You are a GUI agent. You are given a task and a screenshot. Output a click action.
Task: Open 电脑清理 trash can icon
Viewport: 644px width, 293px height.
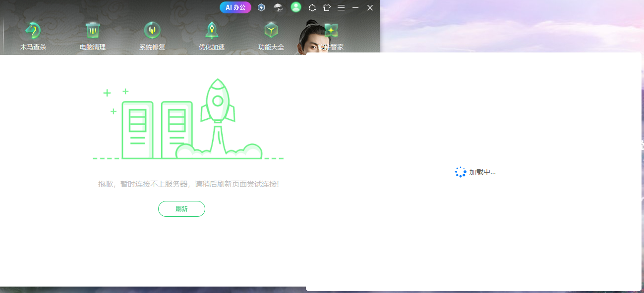click(93, 31)
